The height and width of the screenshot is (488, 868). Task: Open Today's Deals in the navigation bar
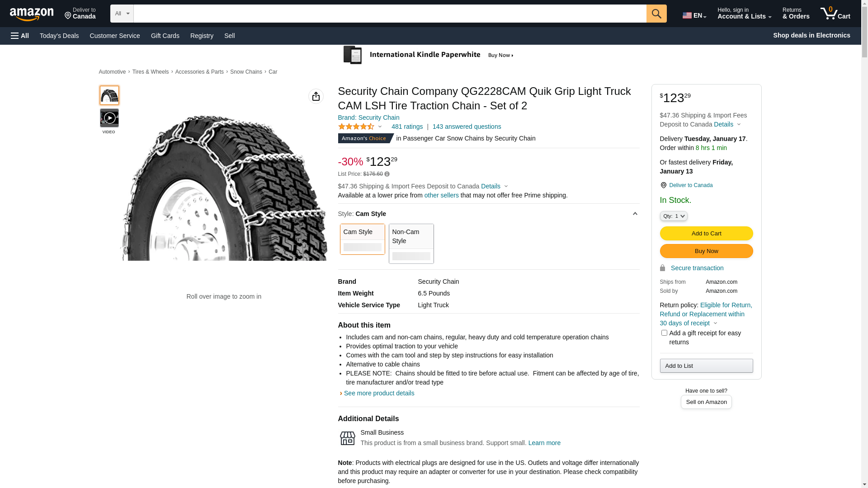coord(59,36)
